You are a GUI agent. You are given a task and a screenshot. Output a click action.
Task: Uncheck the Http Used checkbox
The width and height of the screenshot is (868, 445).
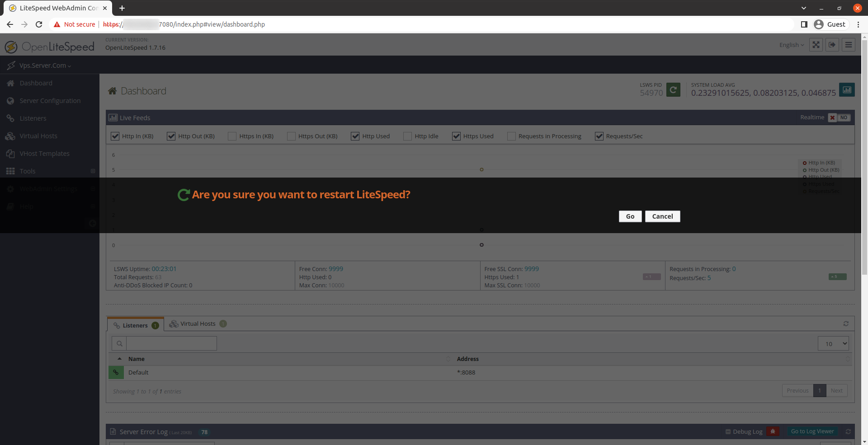(355, 136)
